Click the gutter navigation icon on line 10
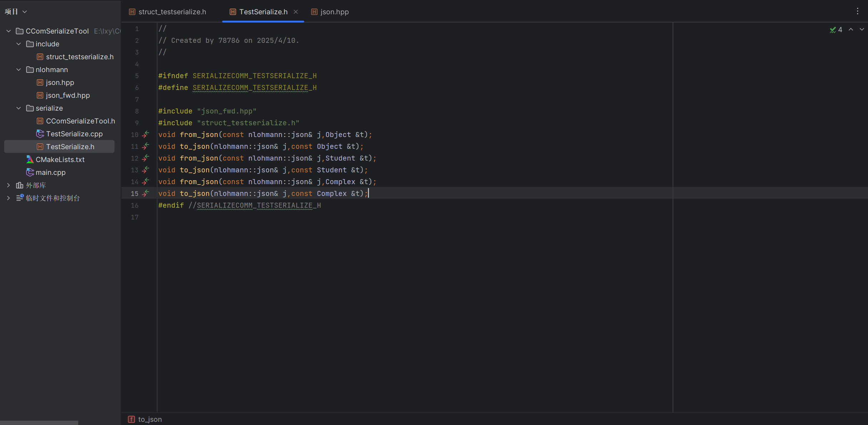This screenshot has height=425, width=868. 145,135
